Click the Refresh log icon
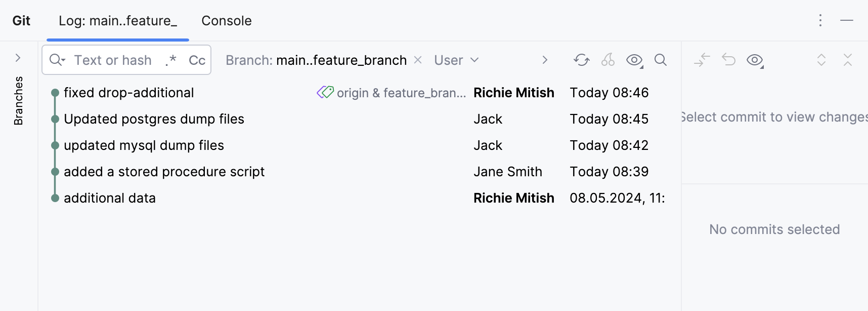Screen dimensions: 868x311 [581, 60]
